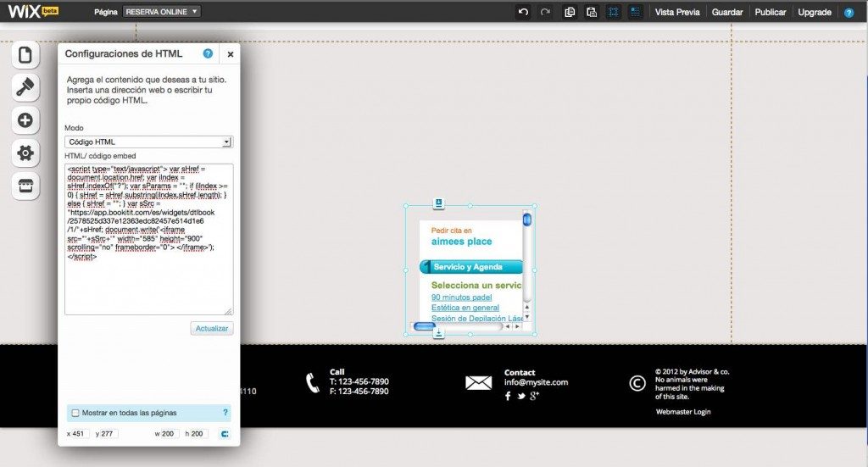Click the Servicio y Agenda step banner
The width and height of the screenshot is (868, 467).
[471, 267]
